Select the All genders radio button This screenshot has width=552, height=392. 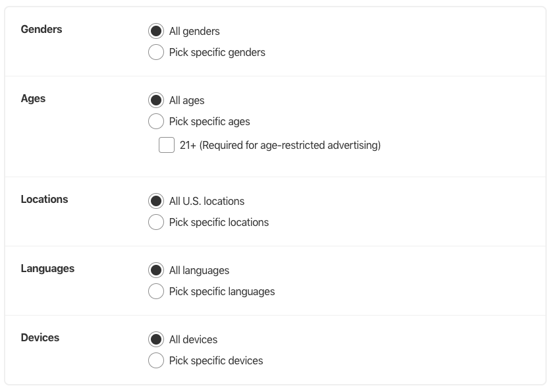coord(156,31)
